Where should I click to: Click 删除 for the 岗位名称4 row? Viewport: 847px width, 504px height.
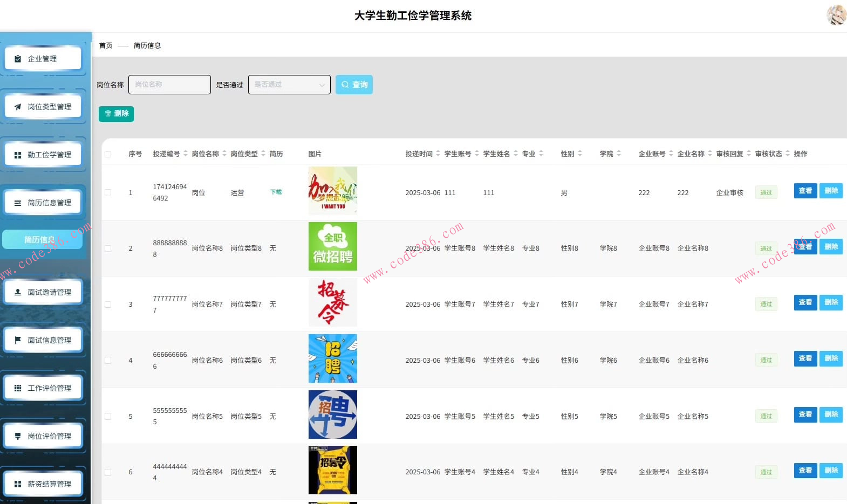click(831, 471)
